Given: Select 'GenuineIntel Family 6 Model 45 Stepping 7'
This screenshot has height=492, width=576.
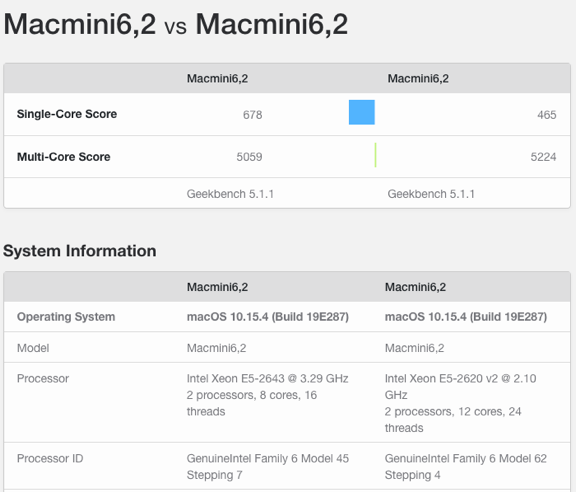Looking at the screenshot, I should pos(267,467).
